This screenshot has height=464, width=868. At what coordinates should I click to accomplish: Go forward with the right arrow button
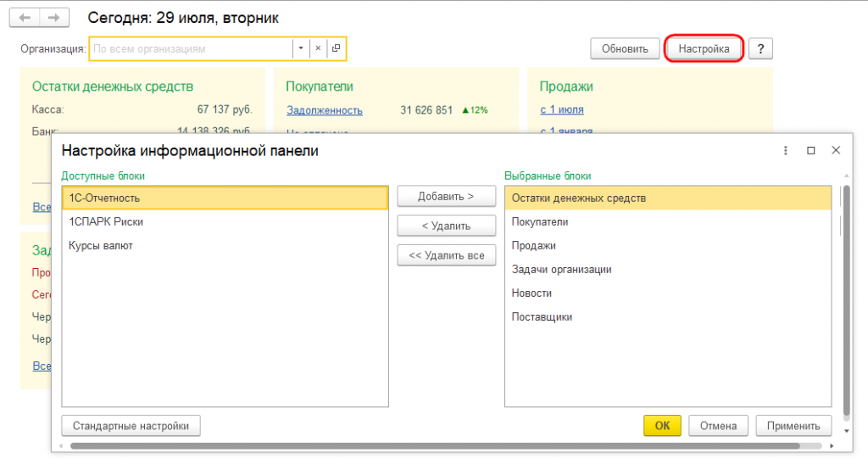pyautogui.click(x=53, y=18)
